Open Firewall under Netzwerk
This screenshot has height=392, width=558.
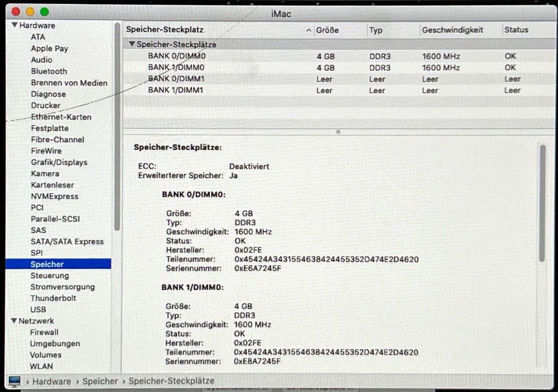[x=44, y=332]
